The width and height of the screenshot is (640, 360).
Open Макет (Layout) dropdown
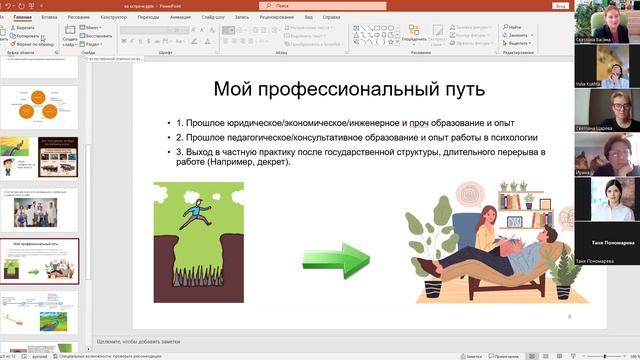pos(91,27)
